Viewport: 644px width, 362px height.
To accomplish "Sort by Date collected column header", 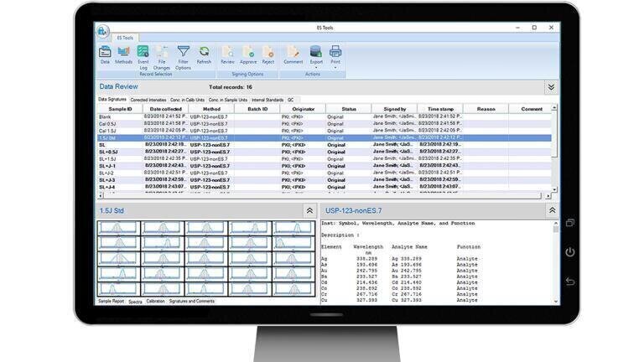I will (x=165, y=109).
